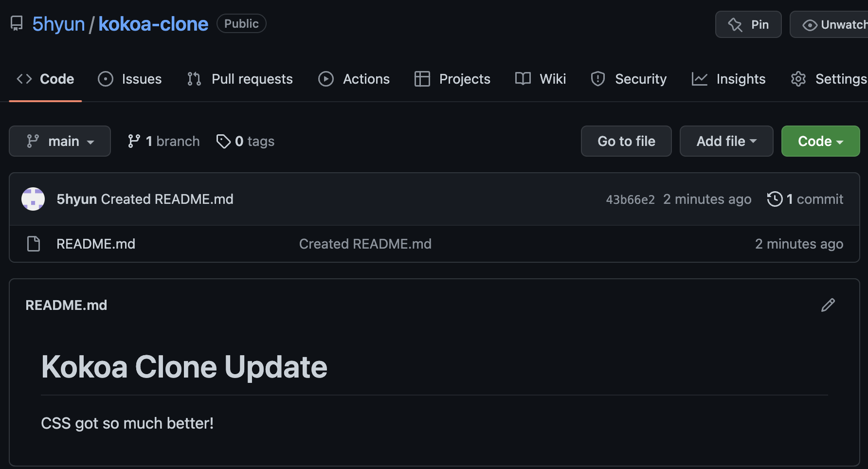Click the Code angle-brackets tab icon
868x469 pixels.
[24, 79]
